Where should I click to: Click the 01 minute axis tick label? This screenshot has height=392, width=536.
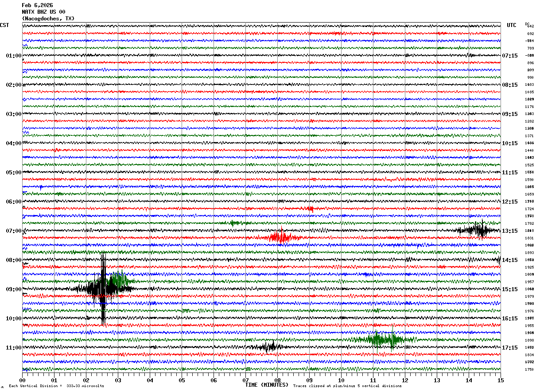54,380
